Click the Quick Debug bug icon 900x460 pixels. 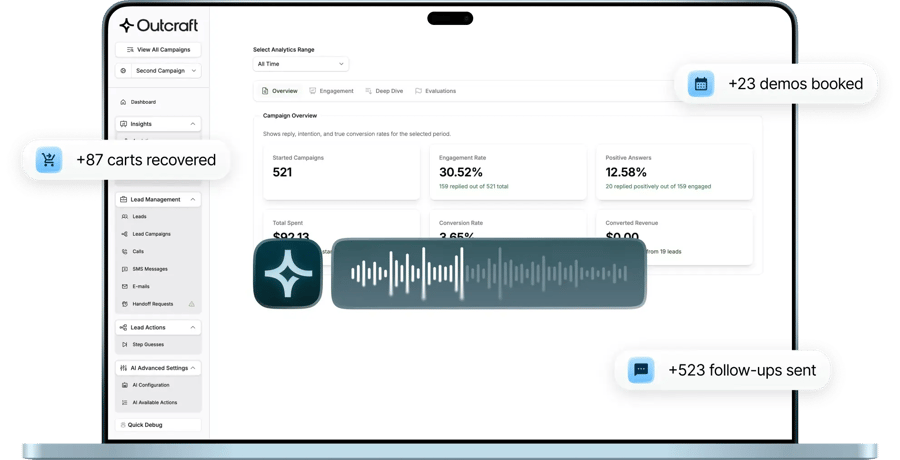123,425
